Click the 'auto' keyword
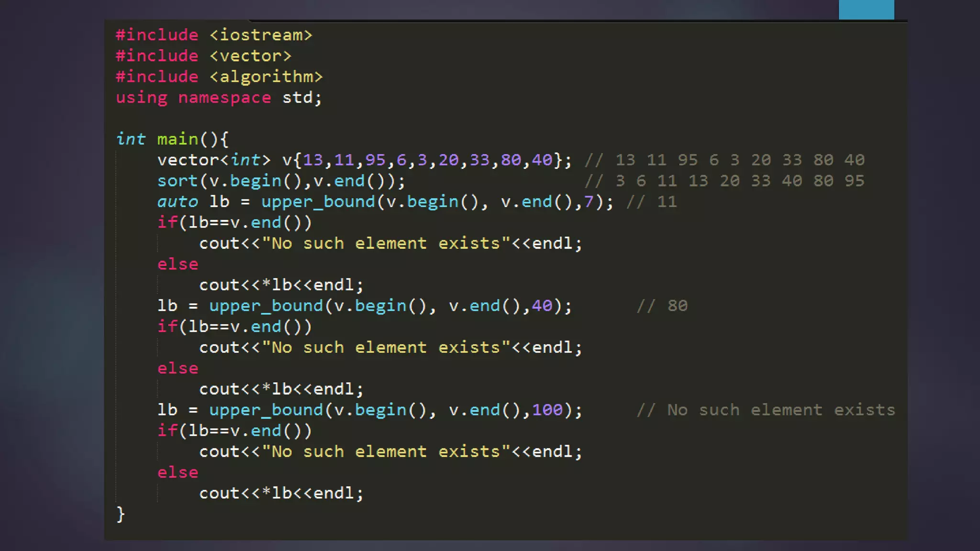The image size is (980, 551). 177,202
